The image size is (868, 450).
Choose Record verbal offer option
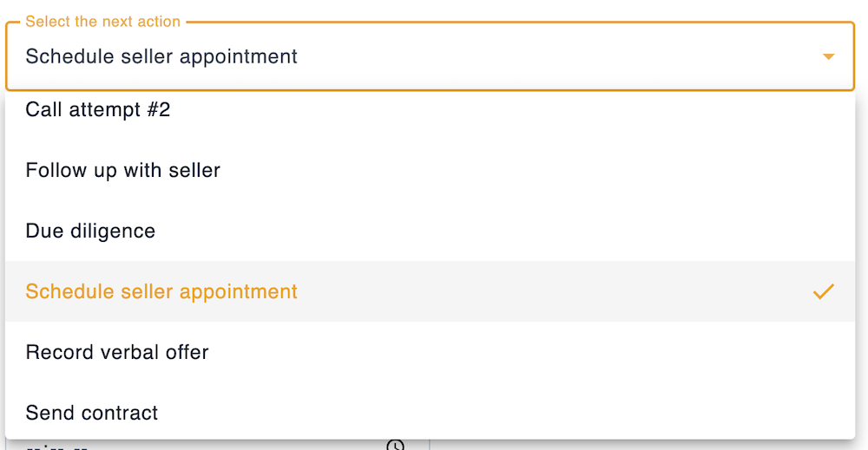pyautogui.click(x=117, y=352)
